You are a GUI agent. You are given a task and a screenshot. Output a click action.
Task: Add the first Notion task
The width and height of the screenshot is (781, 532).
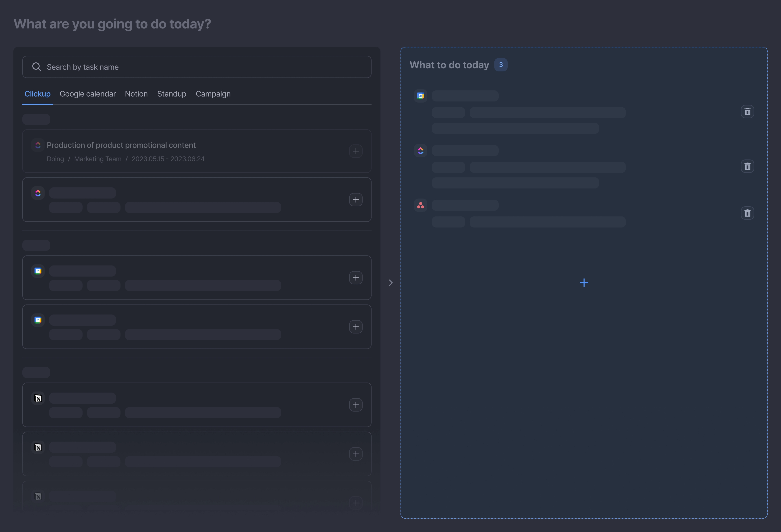356,405
